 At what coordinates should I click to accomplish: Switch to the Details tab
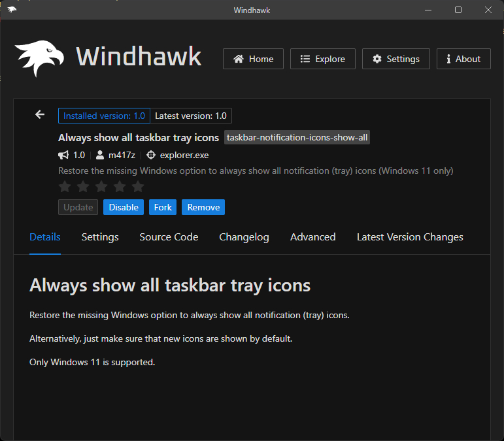click(45, 237)
